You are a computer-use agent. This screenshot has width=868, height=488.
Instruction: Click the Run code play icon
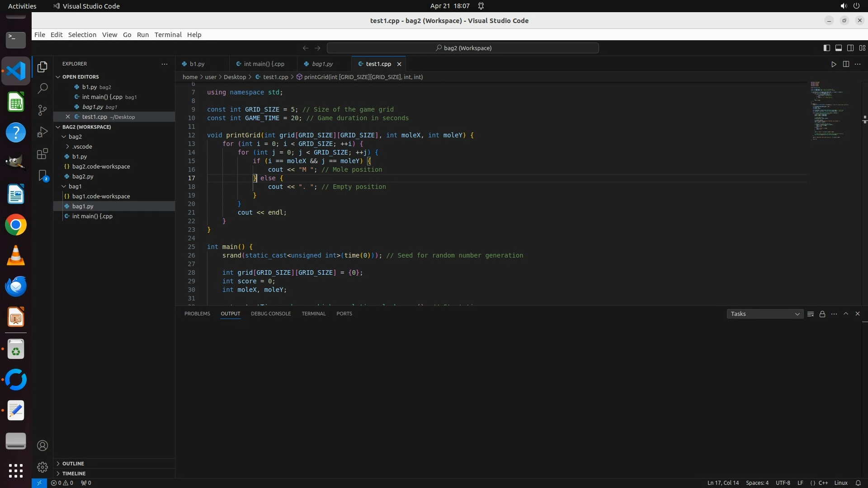point(834,64)
